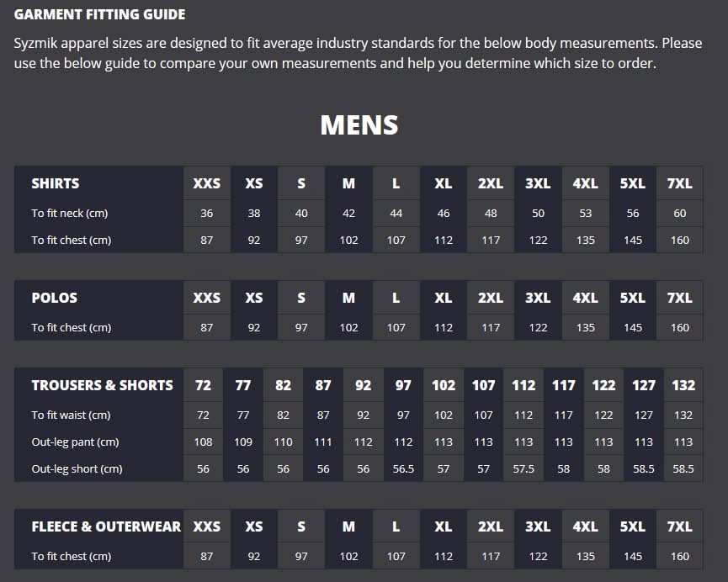Click the 7XL column in Shirts table
728x582 pixels.
click(679, 183)
